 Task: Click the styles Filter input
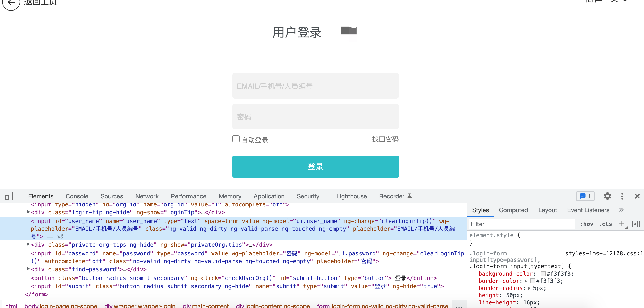pyautogui.click(x=522, y=224)
